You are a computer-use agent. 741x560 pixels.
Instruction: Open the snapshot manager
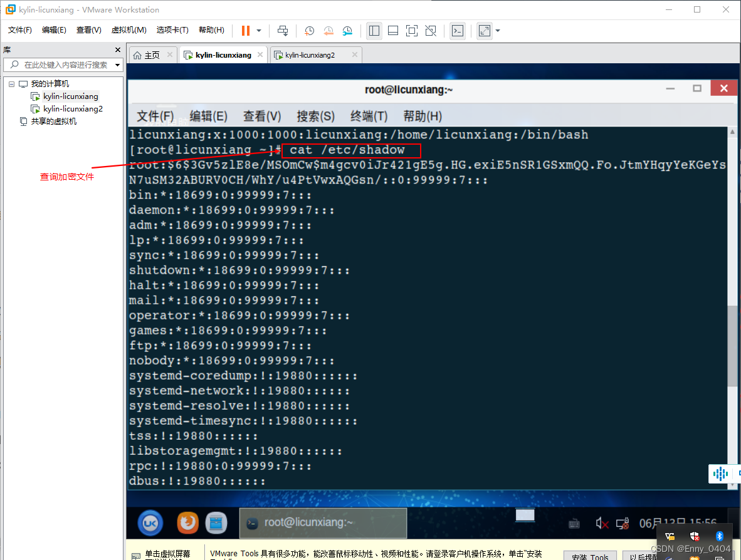[347, 31]
